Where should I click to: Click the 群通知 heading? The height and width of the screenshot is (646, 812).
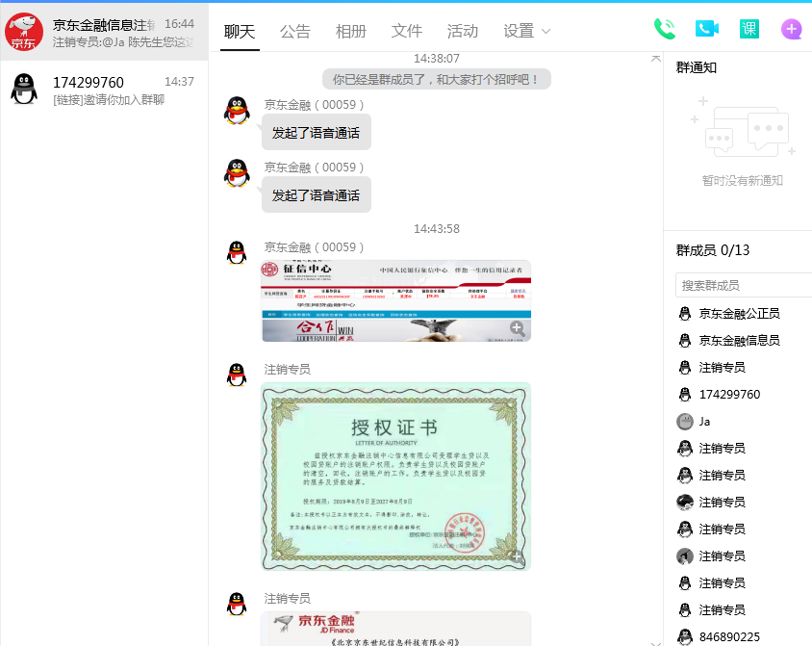(x=697, y=67)
